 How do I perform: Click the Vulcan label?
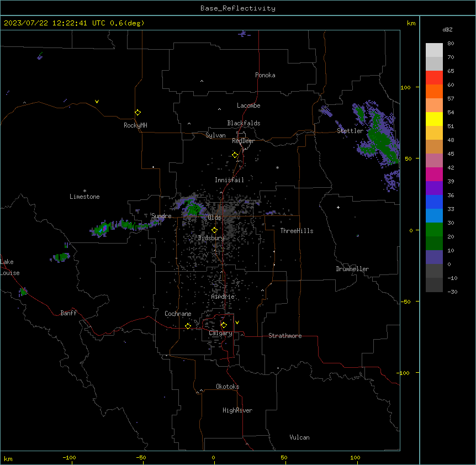299,437
